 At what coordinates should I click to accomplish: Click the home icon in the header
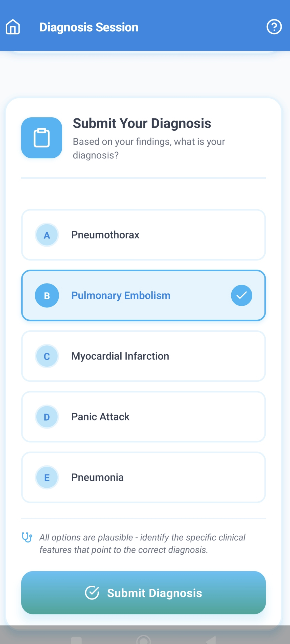coord(13,27)
